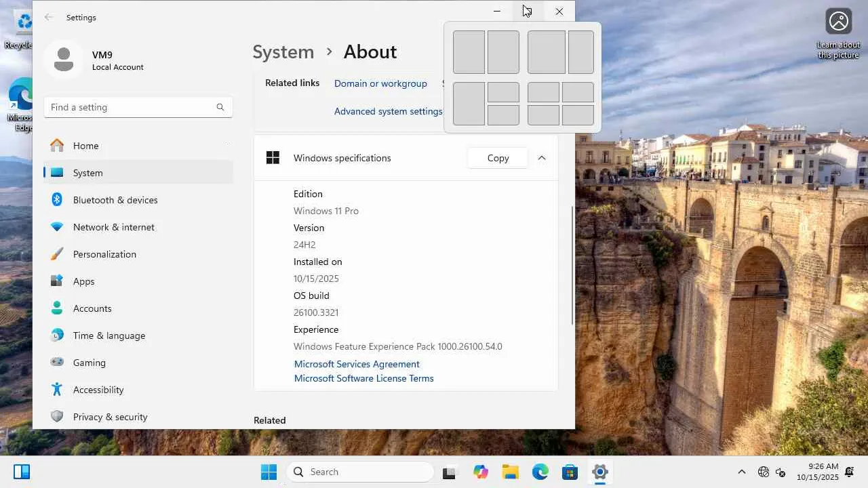868x488 pixels.
Task: Snap to the top-left quadrant of the four-zone layout
Action: pos(543,92)
